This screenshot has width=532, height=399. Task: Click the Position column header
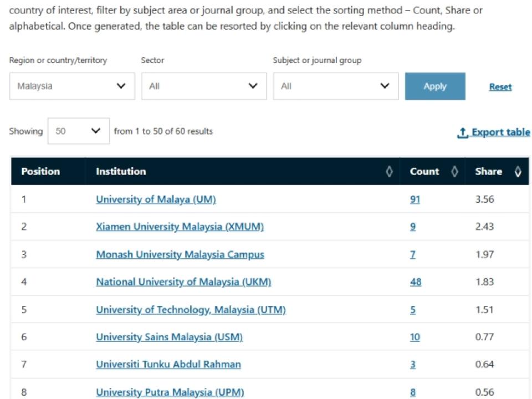click(x=40, y=171)
